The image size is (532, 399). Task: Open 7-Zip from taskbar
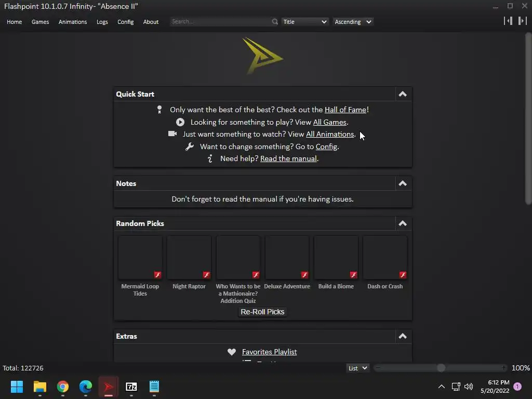131,387
